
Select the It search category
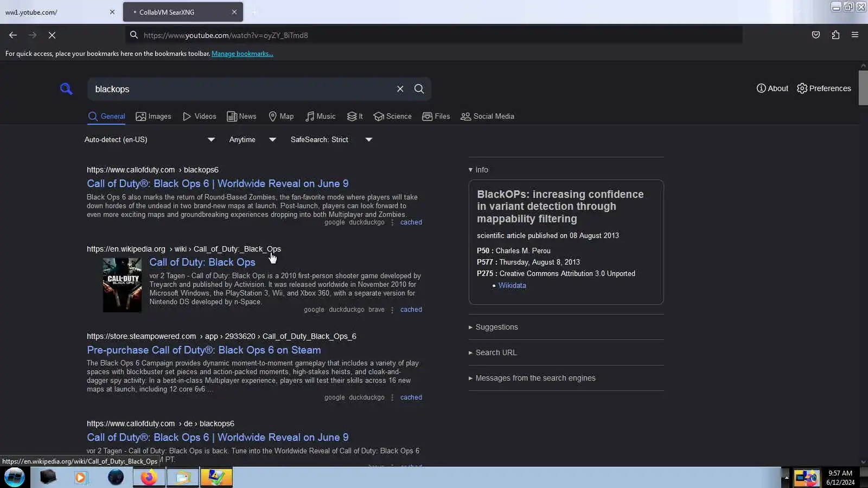point(355,117)
